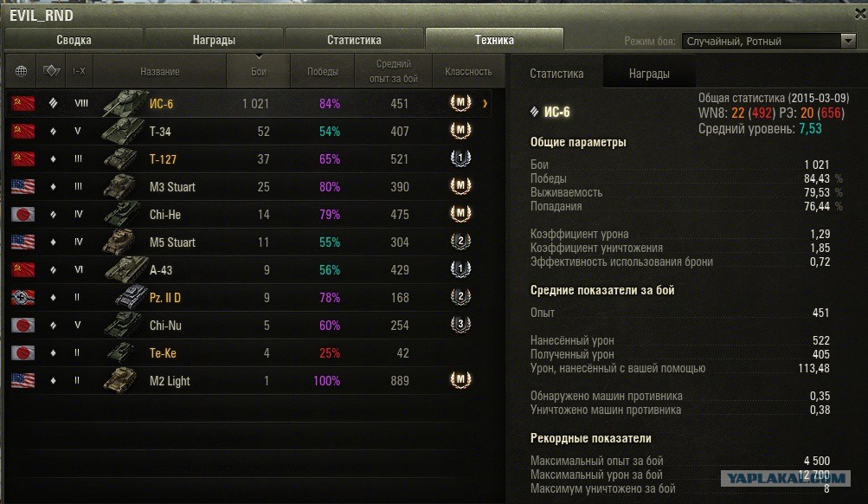Close the EVIL_RND profile window
868x504 pixels.
(x=850, y=15)
